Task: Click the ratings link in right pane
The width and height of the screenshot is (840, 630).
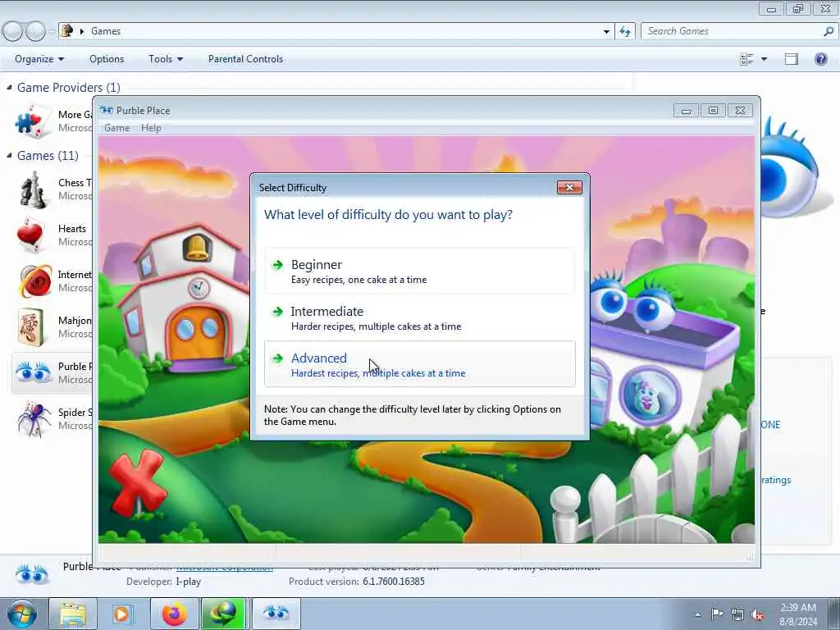Action: tap(776, 480)
